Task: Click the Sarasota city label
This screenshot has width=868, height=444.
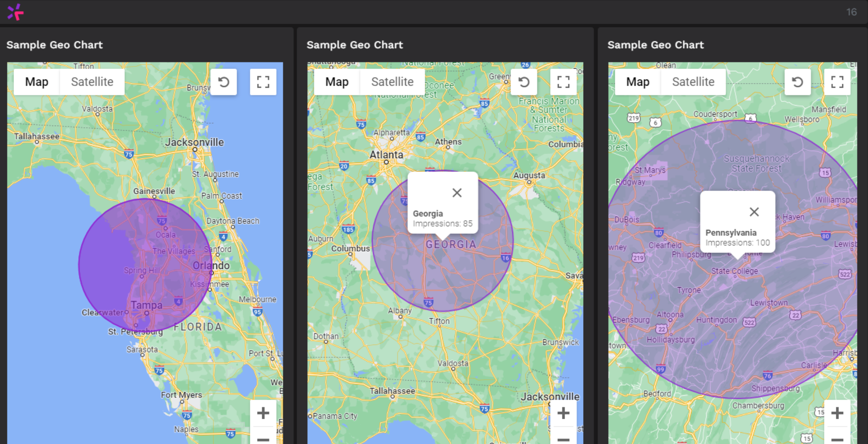Action: coord(142,349)
